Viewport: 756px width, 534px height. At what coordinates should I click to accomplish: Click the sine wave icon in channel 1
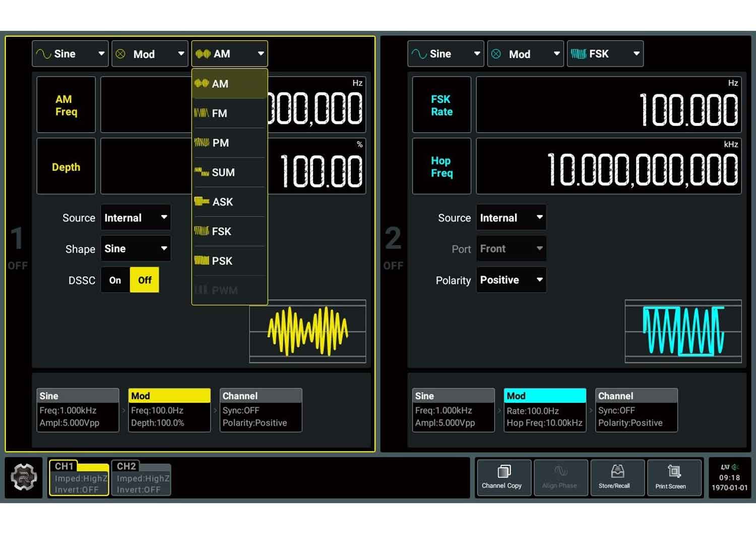tap(43, 54)
